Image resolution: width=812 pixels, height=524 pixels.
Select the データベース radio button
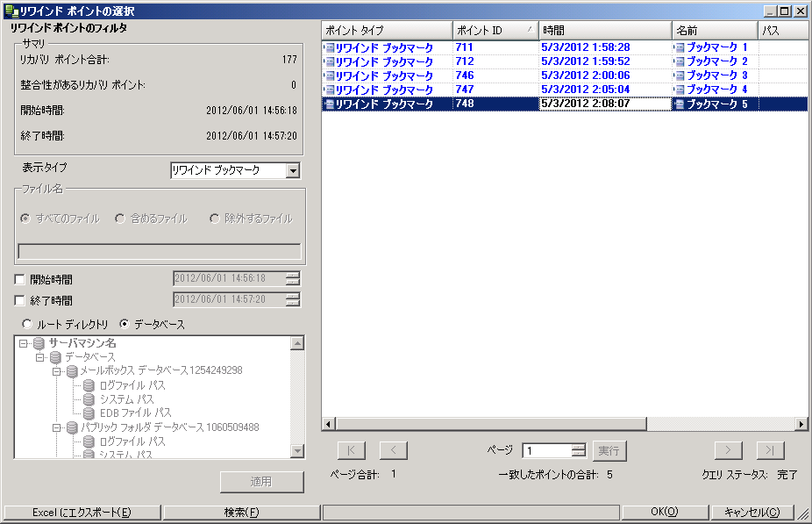pyautogui.click(x=125, y=324)
